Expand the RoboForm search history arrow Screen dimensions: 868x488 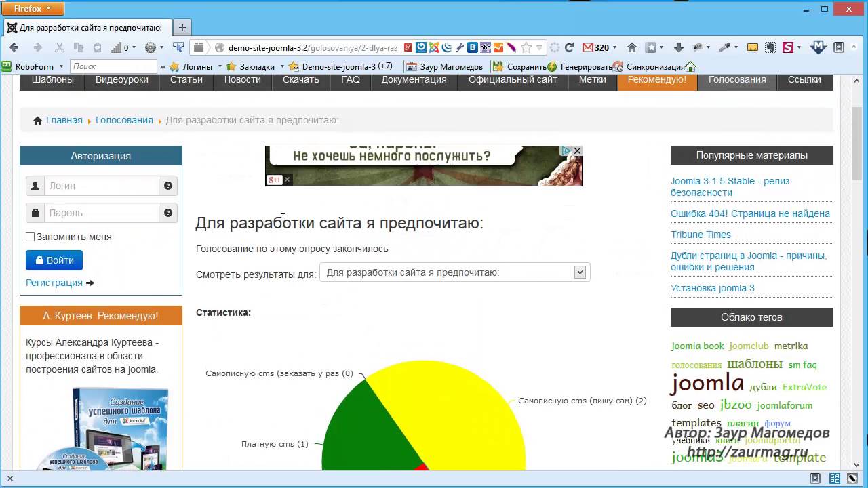tap(162, 66)
